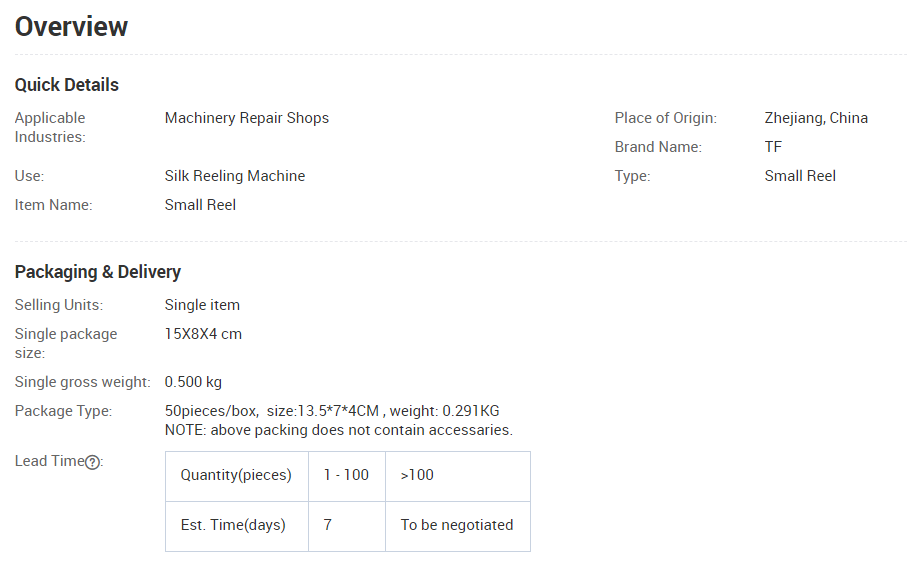Select the NOTE about accessories line

338,430
